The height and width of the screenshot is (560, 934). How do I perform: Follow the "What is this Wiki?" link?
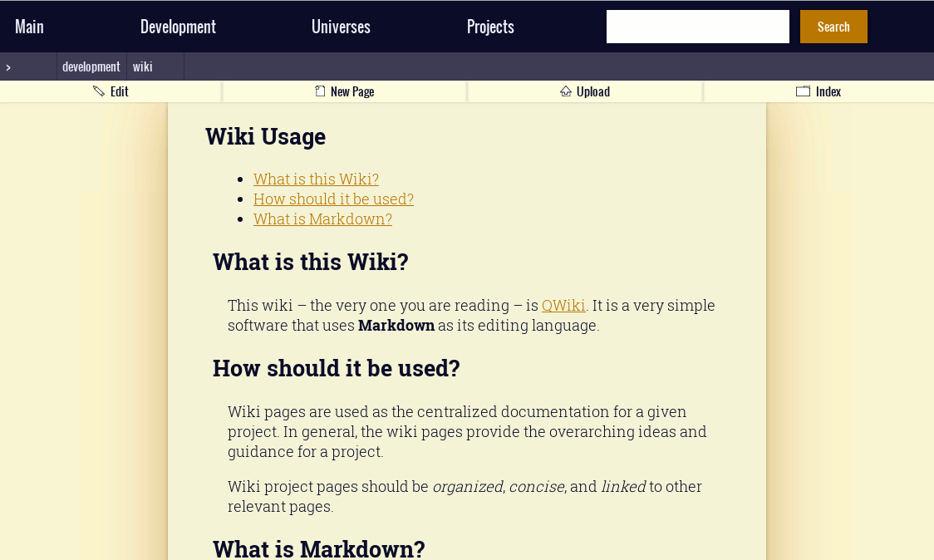pos(316,179)
